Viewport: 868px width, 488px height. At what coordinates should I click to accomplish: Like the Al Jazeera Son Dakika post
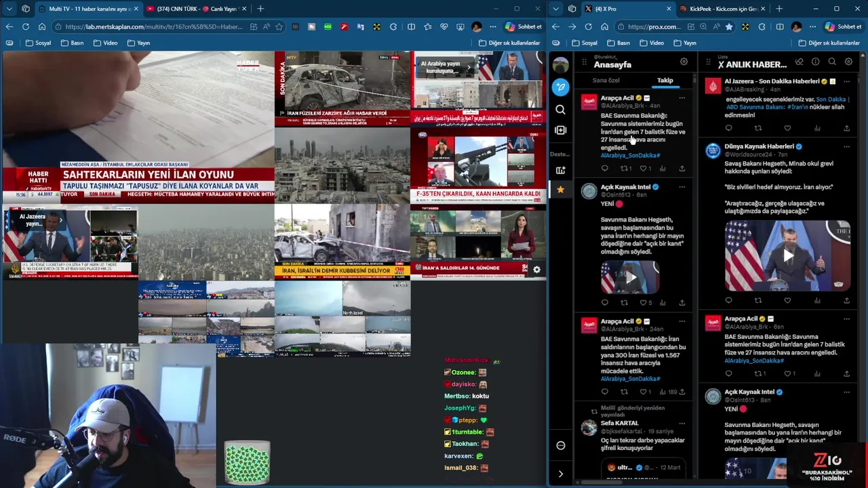point(787,128)
